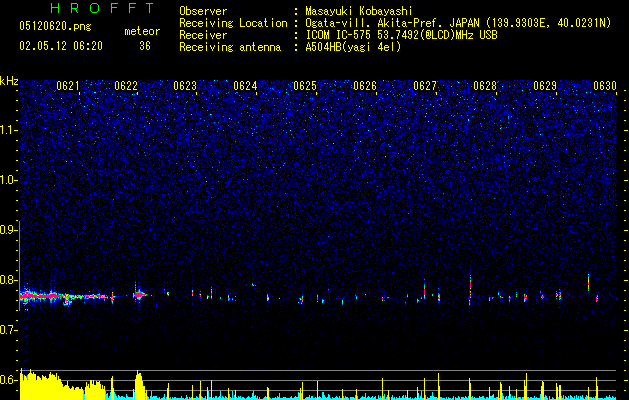Click the 0622 time marker
Image resolution: width=629 pixels, height=400 pixels.
(126, 86)
